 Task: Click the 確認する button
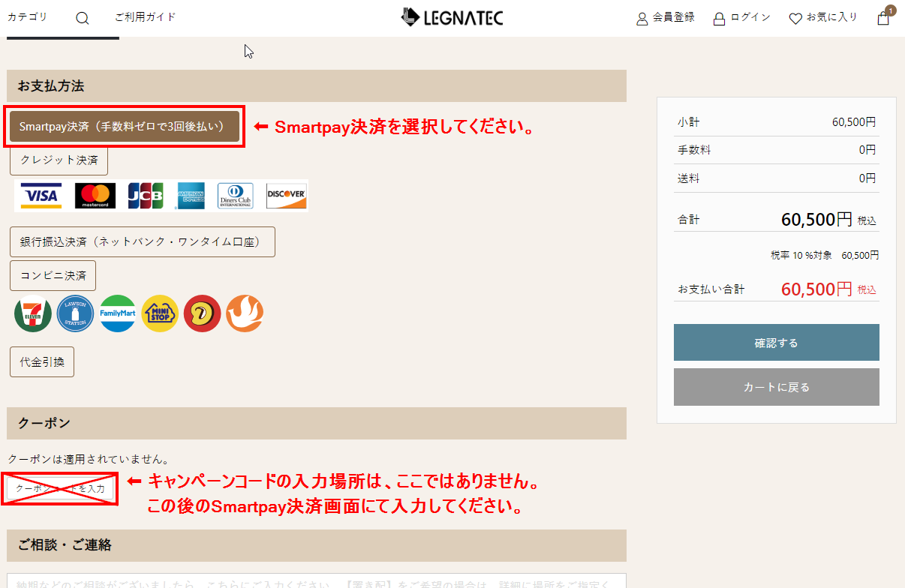pyautogui.click(x=777, y=343)
